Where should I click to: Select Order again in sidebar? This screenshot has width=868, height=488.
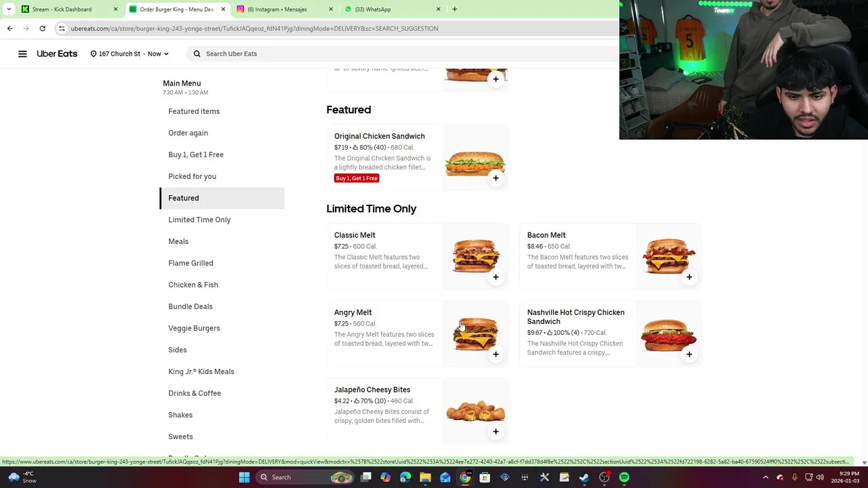[x=188, y=133]
